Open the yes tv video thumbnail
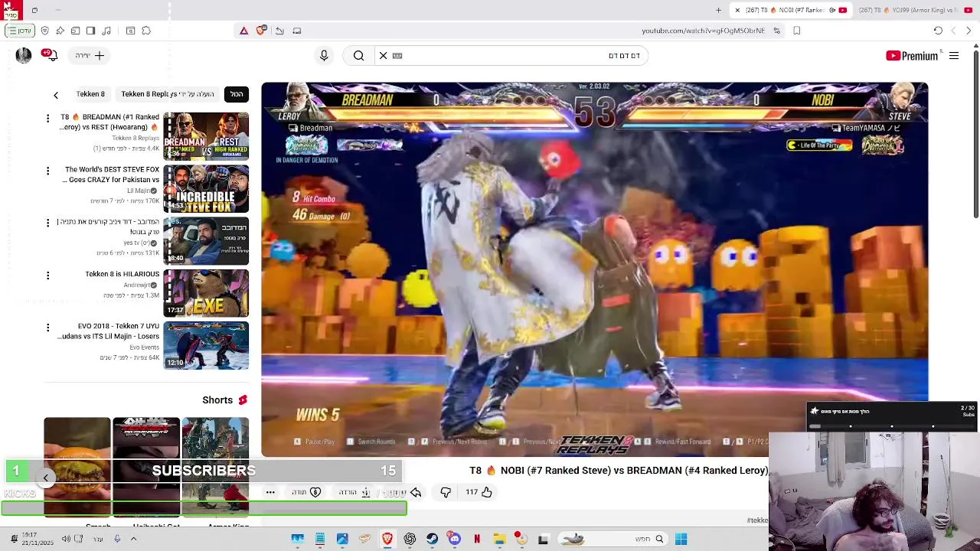Image resolution: width=980 pixels, height=551 pixels. [x=206, y=240]
